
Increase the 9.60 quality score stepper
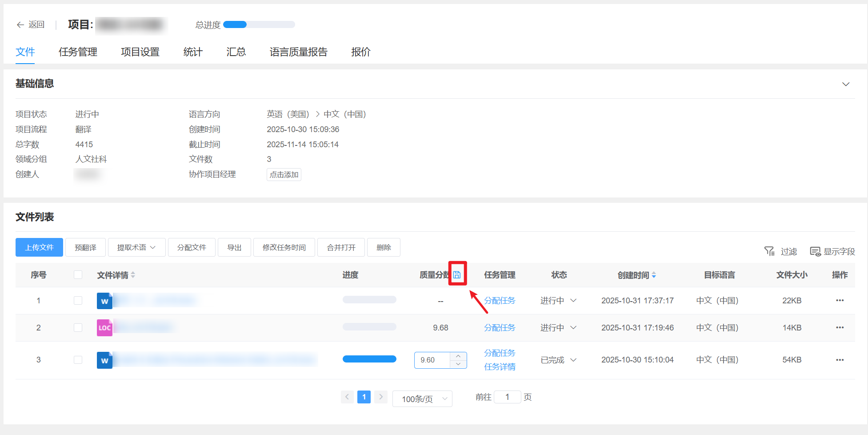458,356
